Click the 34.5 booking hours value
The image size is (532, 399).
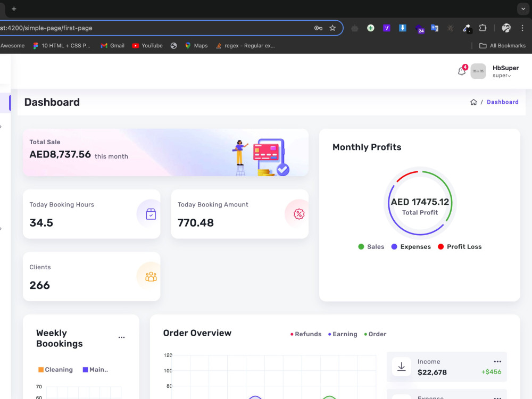pos(41,222)
